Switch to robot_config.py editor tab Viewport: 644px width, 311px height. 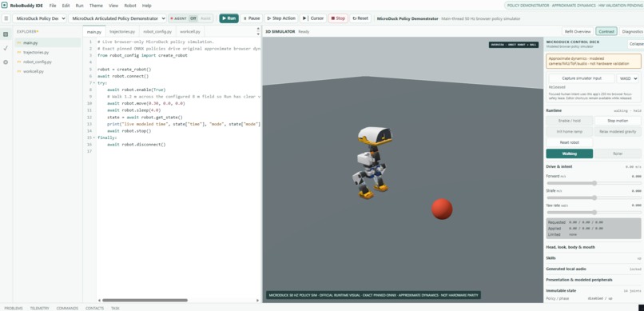157,32
